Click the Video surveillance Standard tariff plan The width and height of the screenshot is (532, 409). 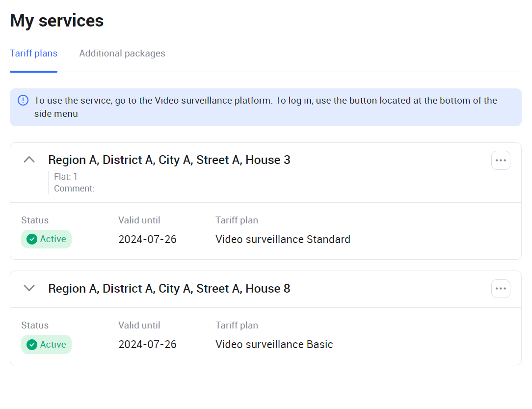(283, 240)
